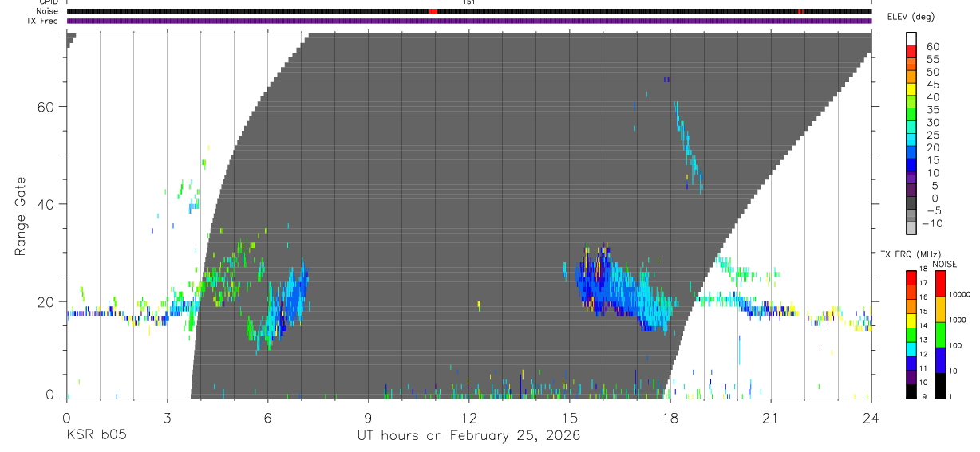Click the '21' tick on the UT hours axis
This screenshot has width=980, height=452.
[771, 417]
